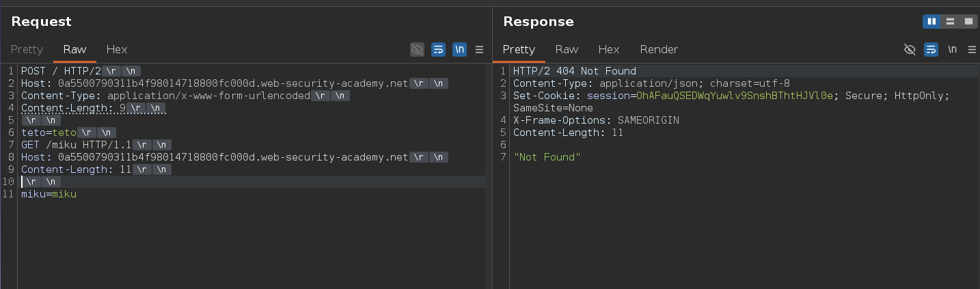Open the Request panel hamburger options menu
Screen dimensions: 980x289
coord(479,49)
